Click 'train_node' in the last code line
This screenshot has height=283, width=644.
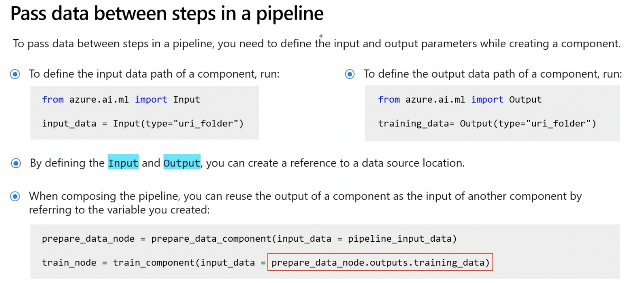click(69, 263)
